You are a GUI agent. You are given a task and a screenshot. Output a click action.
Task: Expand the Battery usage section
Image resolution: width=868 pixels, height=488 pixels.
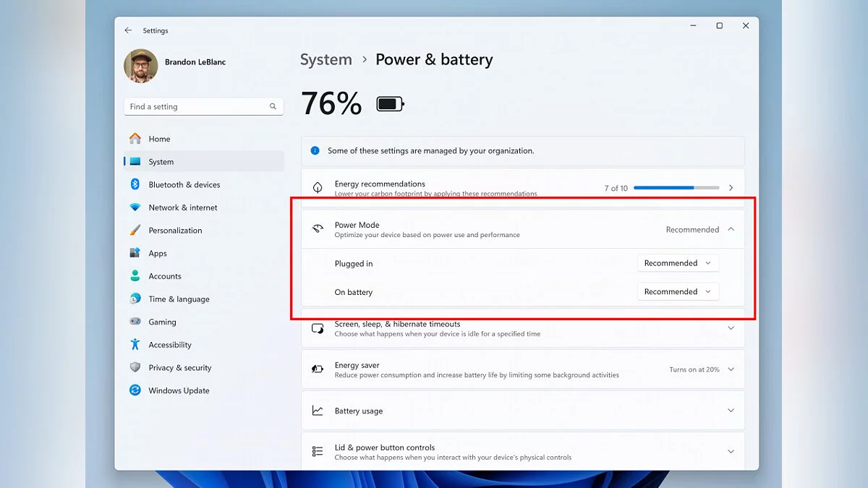pos(731,411)
